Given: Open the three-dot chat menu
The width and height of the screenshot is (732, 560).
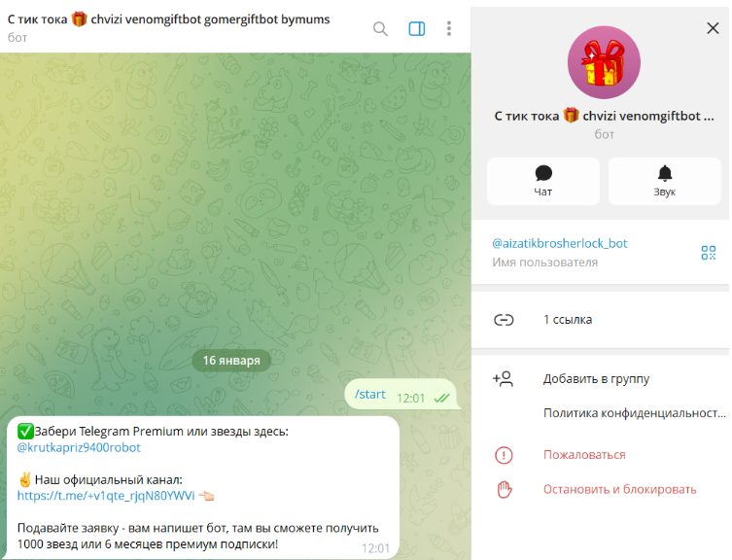Looking at the screenshot, I should [449, 29].
